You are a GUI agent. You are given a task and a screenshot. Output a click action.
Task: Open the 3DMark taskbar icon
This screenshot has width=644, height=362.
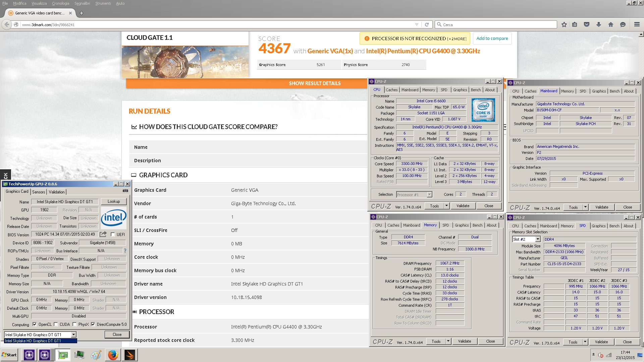click(130, 355)
